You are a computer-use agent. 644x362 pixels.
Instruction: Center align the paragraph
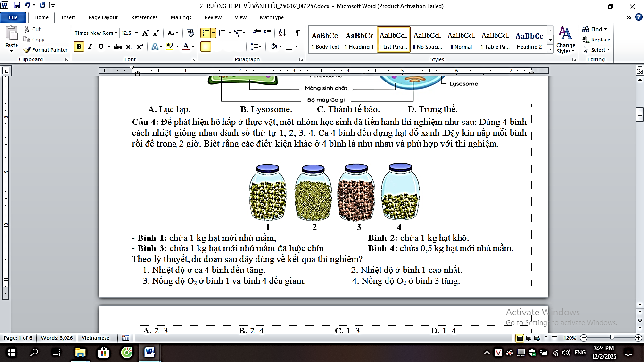coord(217,47)
